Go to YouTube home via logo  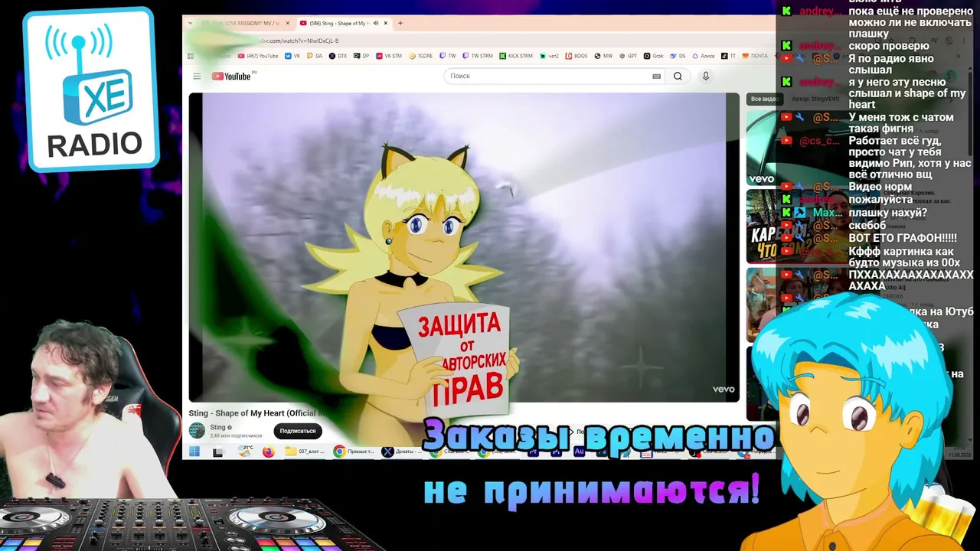point(231,76)
